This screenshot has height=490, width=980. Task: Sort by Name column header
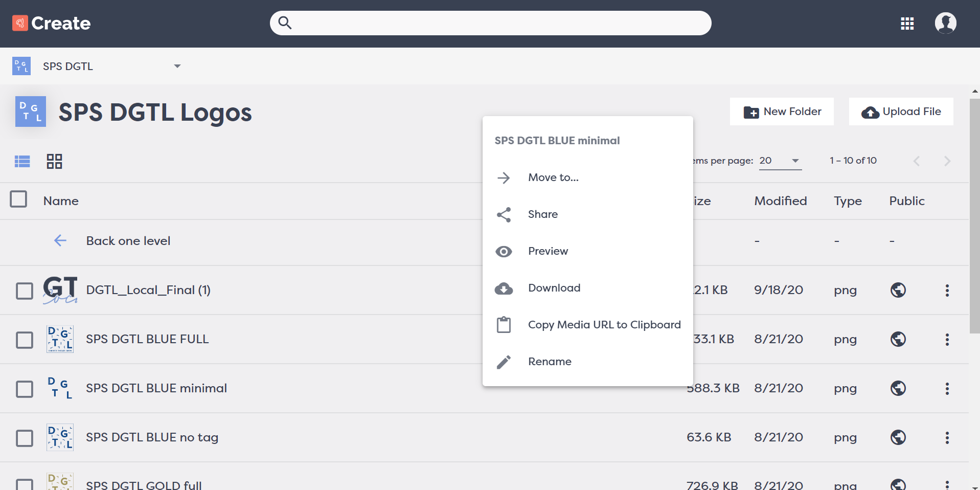(x=61, y=201)
